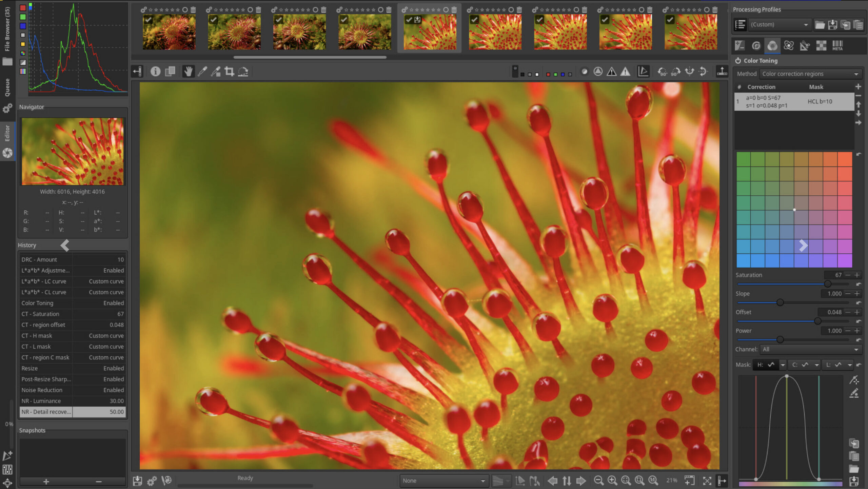Expand the (Custom) processing profile dropdown
This screenshot has width=868, height=489.
pos(780,24)
